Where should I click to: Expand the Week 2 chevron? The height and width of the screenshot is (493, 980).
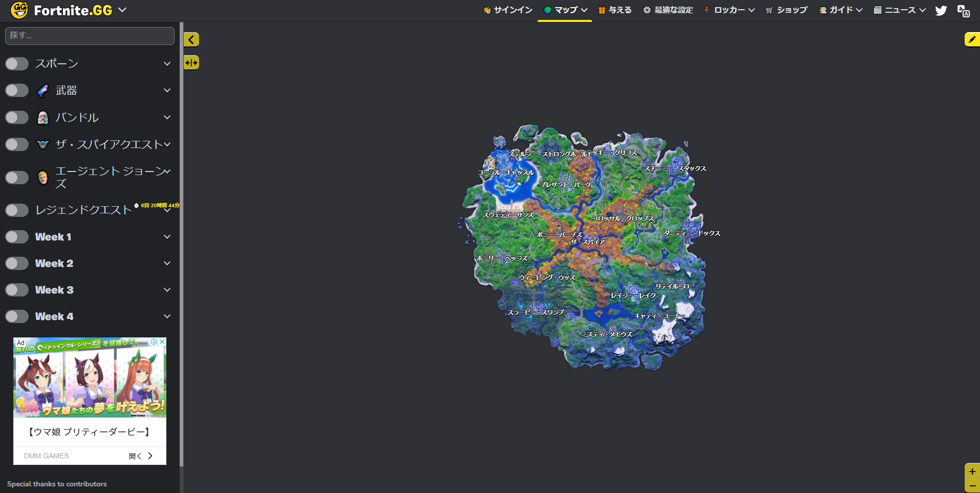point(167,263)
